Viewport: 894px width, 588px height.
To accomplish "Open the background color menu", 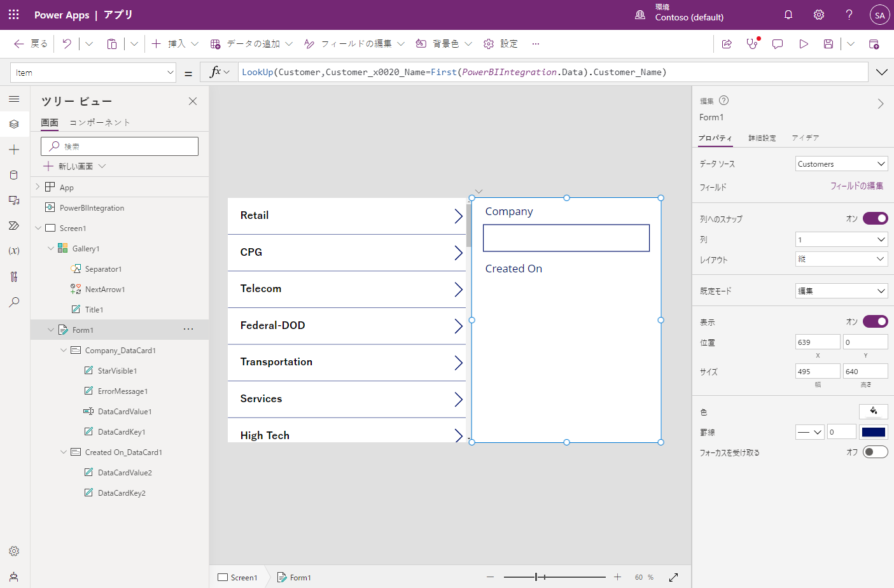I will click(444, 44).
